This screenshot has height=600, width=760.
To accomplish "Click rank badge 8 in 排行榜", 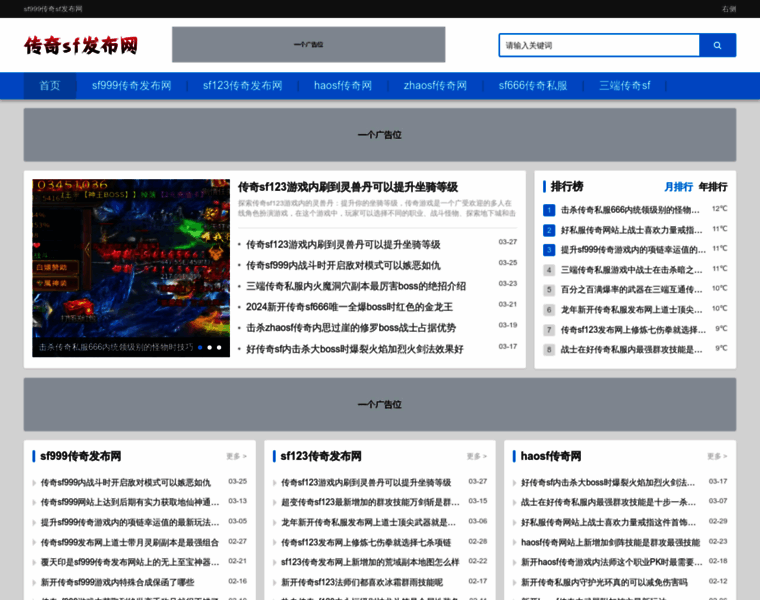I will 549,349.
